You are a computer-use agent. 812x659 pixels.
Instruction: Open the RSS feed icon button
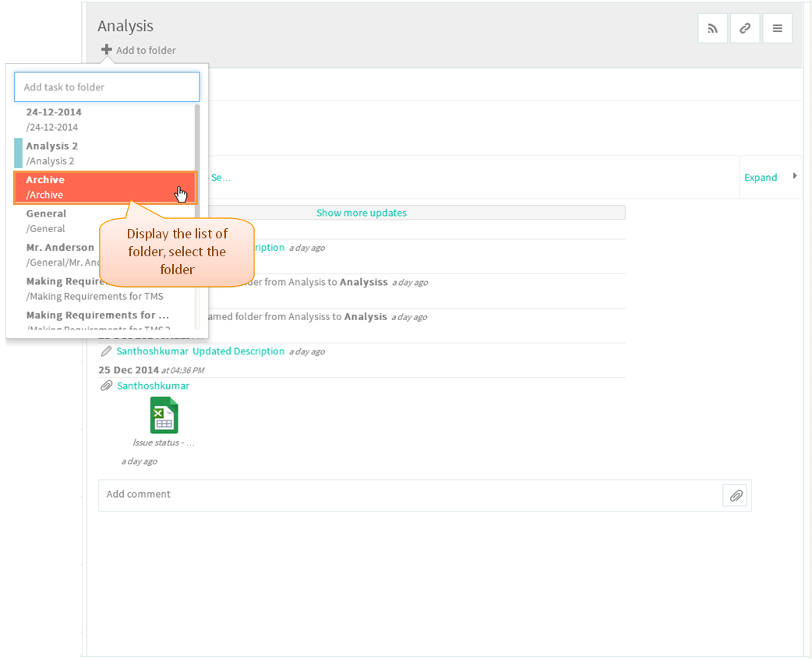(x=712, y=29)
